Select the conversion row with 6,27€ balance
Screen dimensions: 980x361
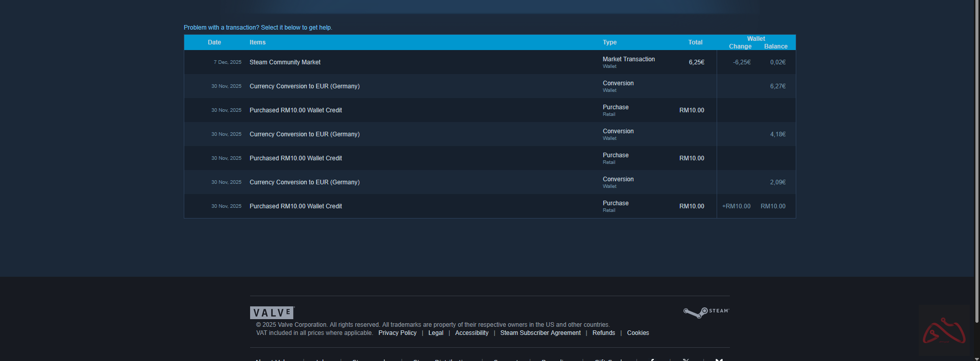[304, 86]
